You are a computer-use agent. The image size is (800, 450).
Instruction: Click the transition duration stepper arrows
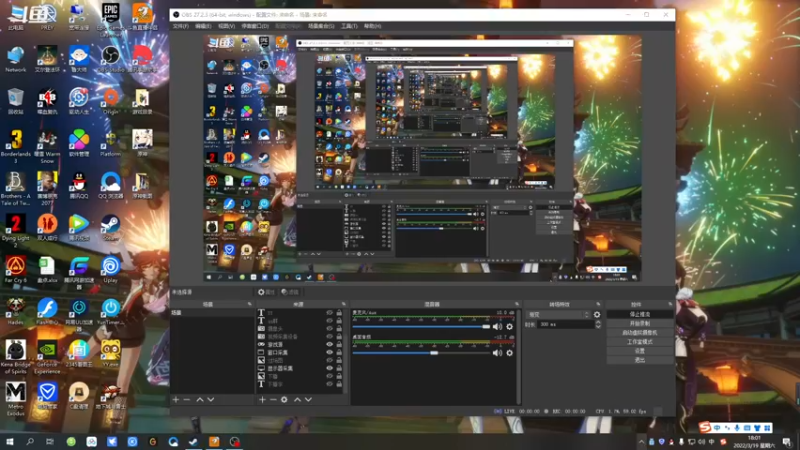(598, 324)
